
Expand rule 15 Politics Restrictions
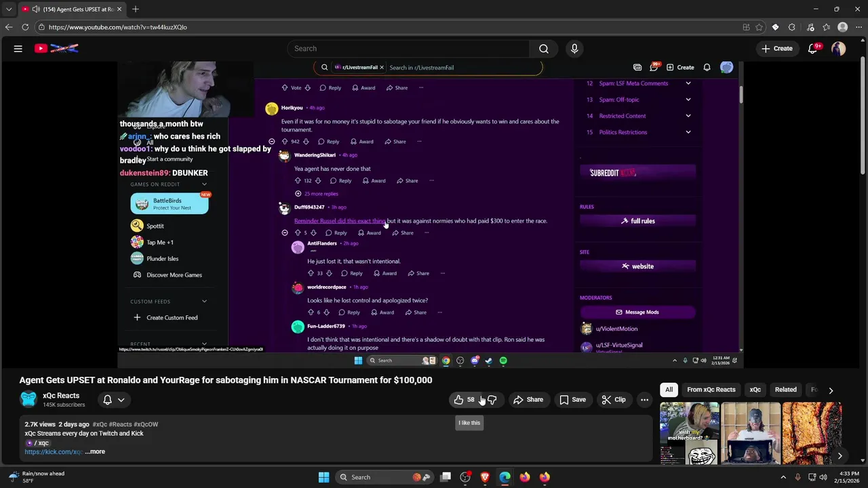pyautogui.click(x=688, y=132)
